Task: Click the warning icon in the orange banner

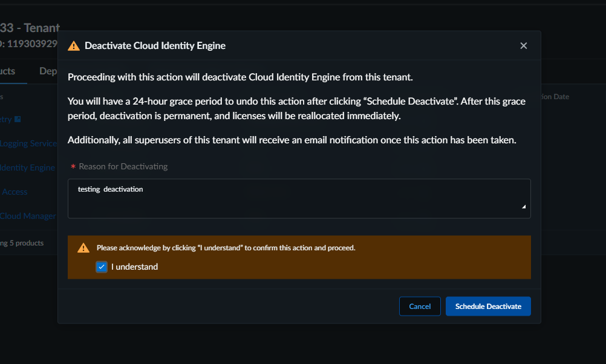Action: (83, 248)
